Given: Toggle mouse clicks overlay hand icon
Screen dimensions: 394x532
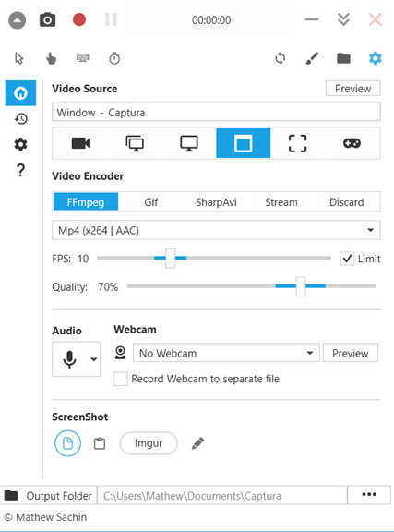Looking at the screenshot, I should (51, 58).
